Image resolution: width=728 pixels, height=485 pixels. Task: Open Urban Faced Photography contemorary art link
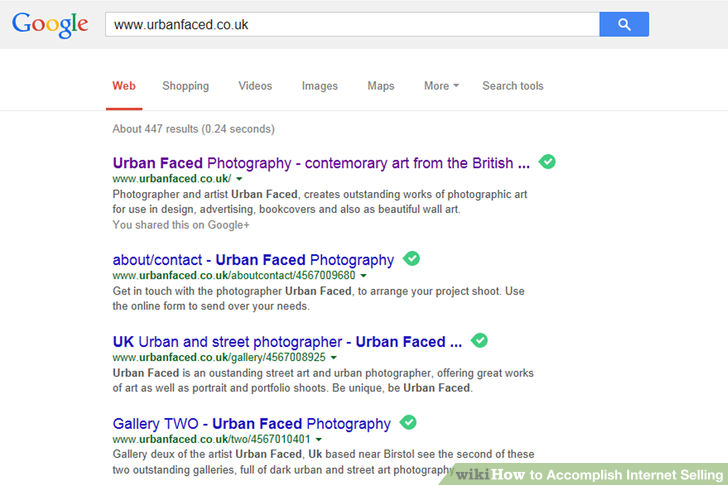coord(321,163)
